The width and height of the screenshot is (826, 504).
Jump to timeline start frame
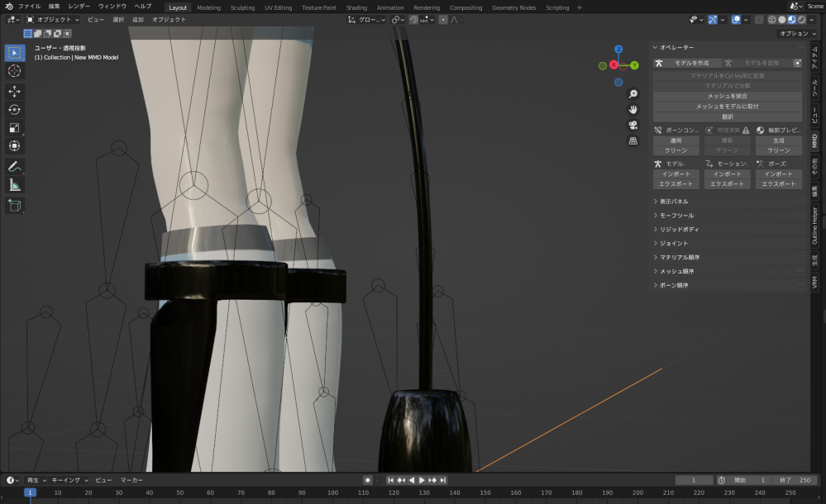pos(390,480)
